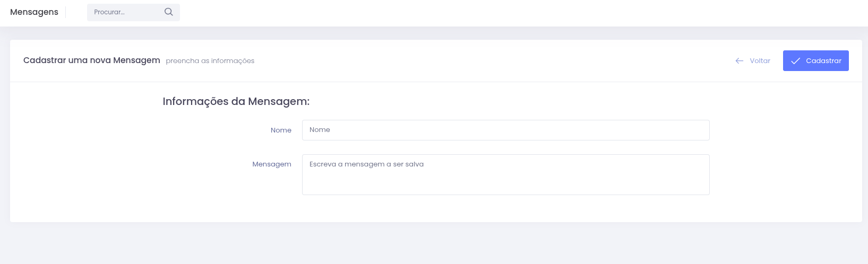The width and height of the screenshot is (868, 264).
Task: Click the Nome placeholder inside the input
Action: pos(320,130)
